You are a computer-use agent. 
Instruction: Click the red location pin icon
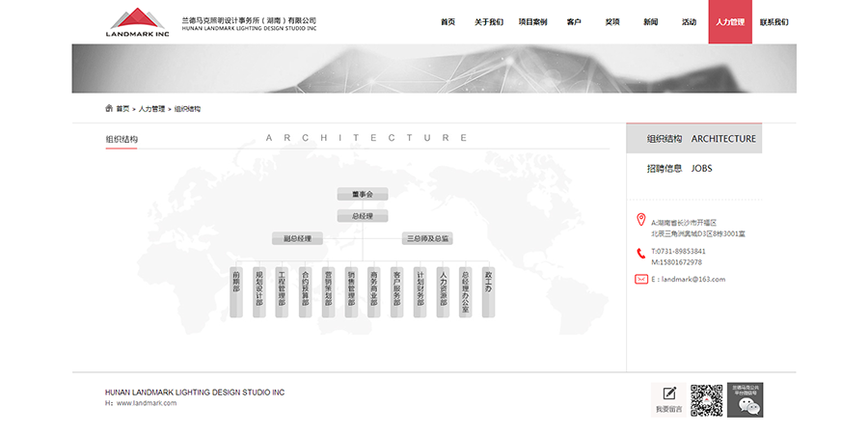coord(641,220)
